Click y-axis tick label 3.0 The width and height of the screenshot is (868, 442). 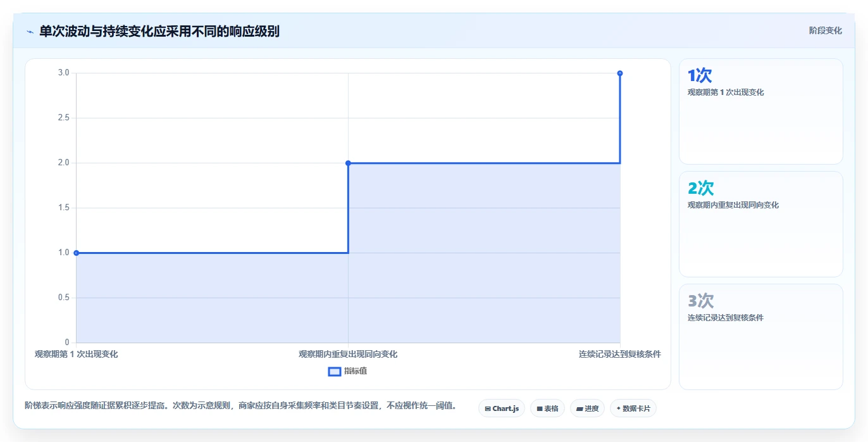click(63, 73)
